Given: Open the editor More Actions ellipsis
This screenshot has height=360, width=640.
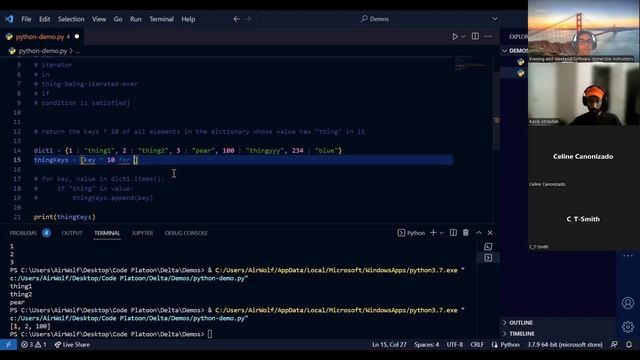Looking at the screenshot, I should [488, 36].
